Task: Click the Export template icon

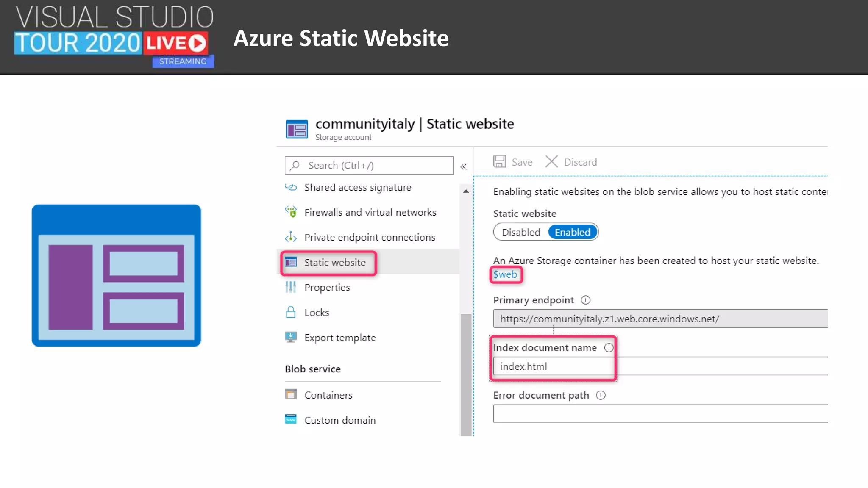Action: 291,337
